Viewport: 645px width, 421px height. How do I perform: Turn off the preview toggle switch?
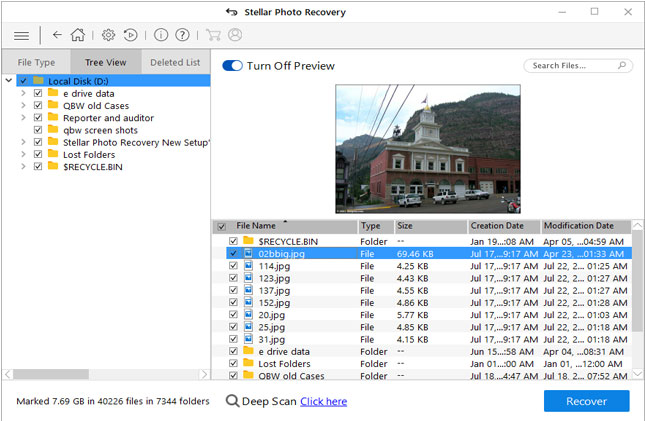pos(232,66)
